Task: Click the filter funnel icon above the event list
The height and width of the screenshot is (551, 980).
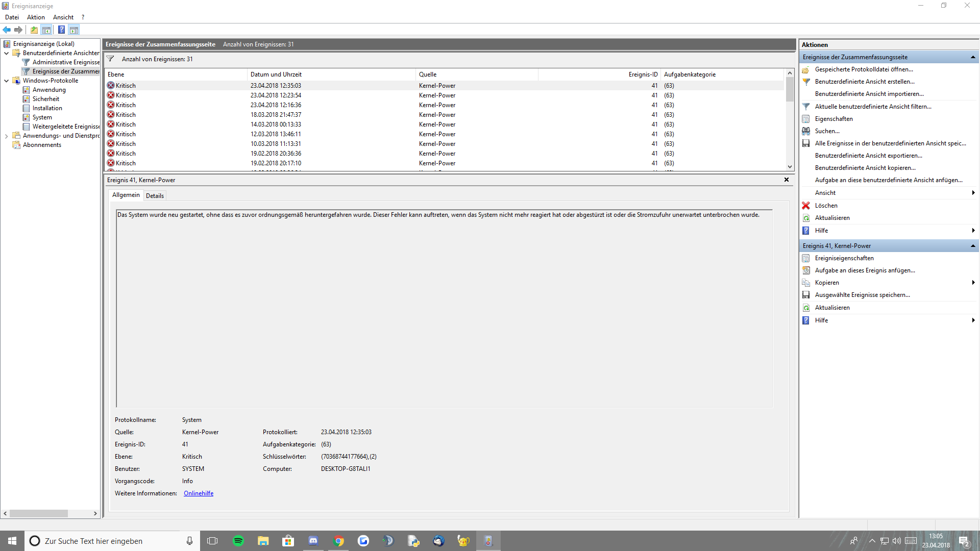Action: 110,59
